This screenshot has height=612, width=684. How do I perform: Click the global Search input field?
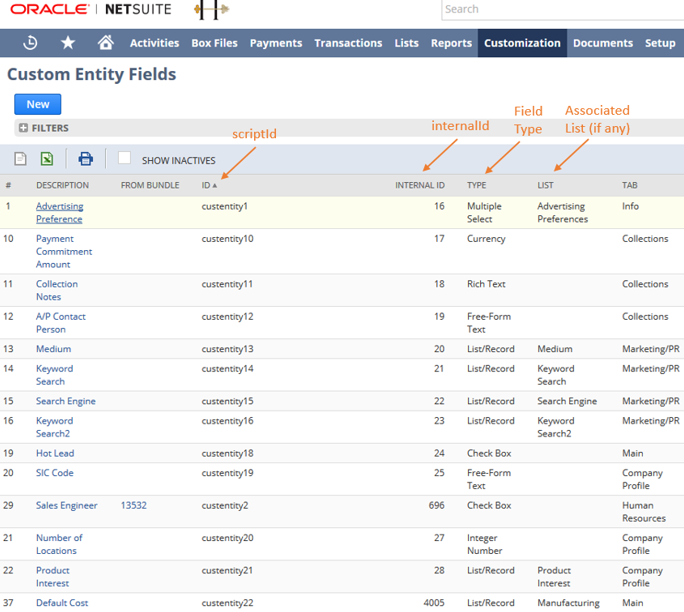click(563, 10)
